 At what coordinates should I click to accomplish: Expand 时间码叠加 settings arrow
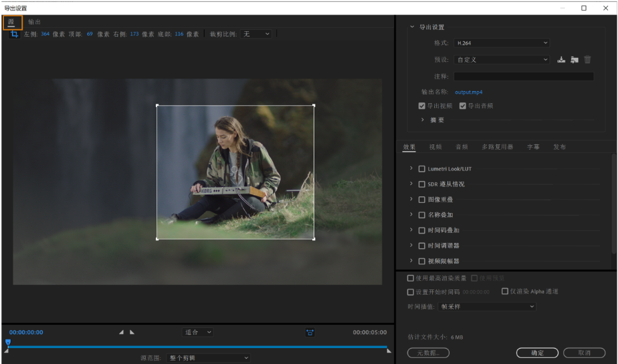[411, 230]
